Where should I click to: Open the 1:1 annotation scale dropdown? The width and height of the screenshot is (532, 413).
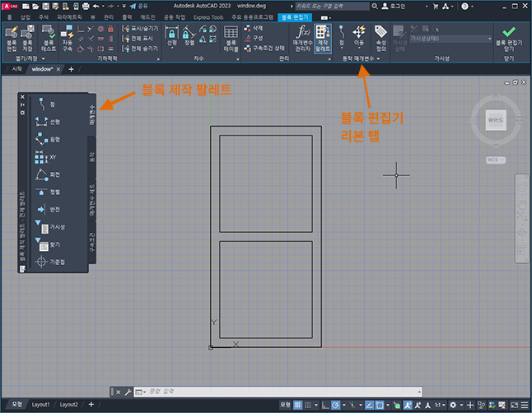(x=440, y=405)
